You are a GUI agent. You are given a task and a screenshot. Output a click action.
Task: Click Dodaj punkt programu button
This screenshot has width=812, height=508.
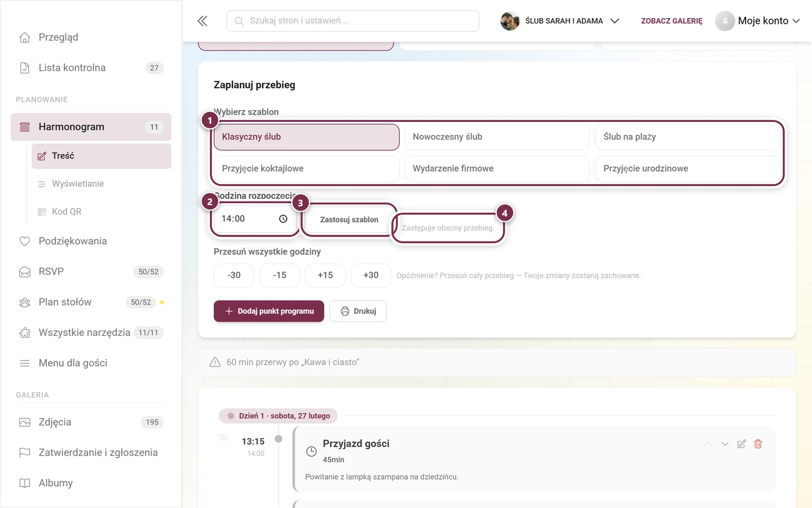pos(269,311)
